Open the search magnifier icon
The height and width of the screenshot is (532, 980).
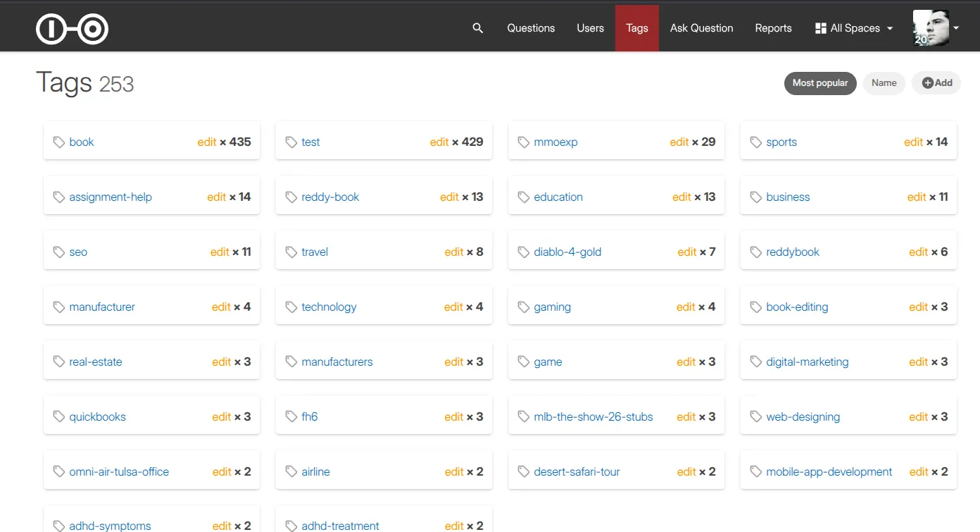tap(478, 28)
